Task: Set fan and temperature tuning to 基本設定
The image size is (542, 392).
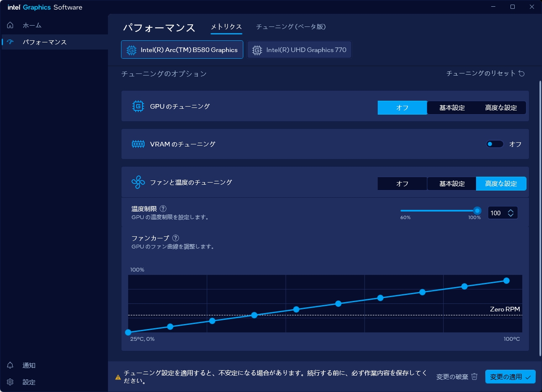Action: pyautogui.click(x=452, y=184)
